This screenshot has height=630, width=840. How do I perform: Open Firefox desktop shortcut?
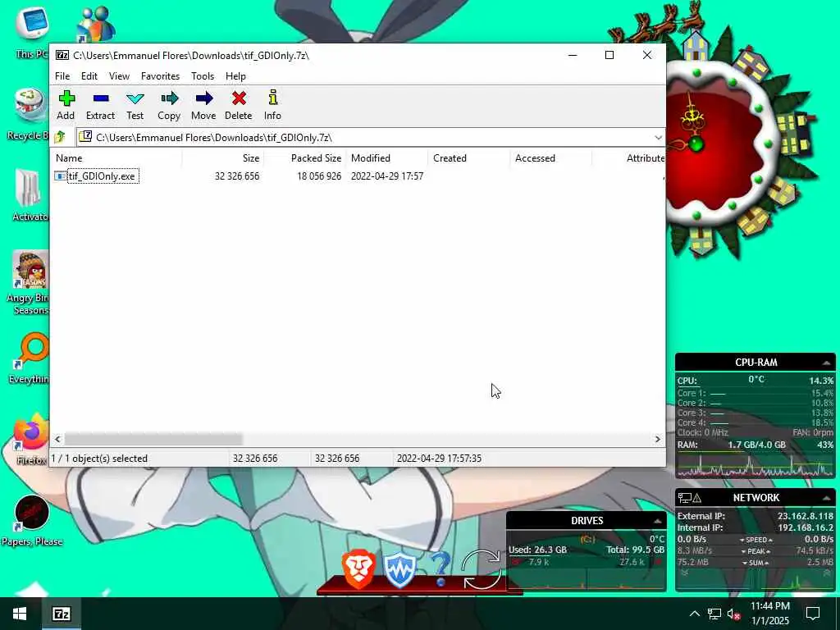[x=31, y=440]
